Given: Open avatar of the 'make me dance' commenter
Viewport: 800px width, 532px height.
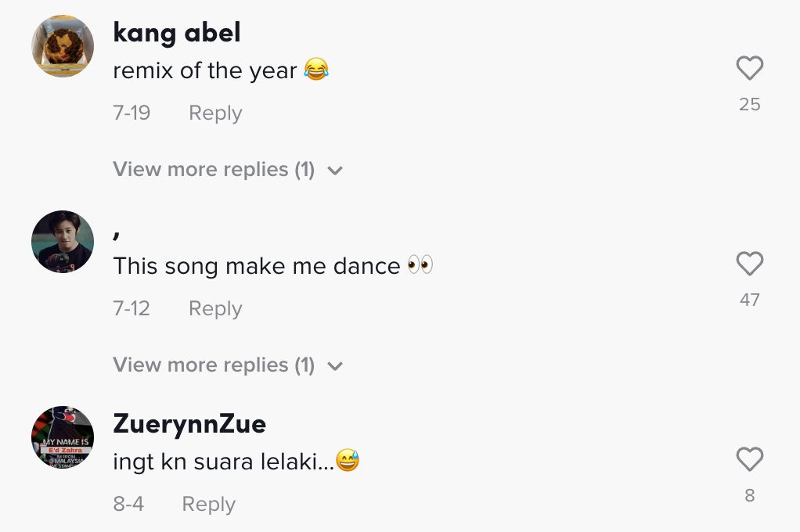Looking at the screenshot, I should tap(63, 242).
